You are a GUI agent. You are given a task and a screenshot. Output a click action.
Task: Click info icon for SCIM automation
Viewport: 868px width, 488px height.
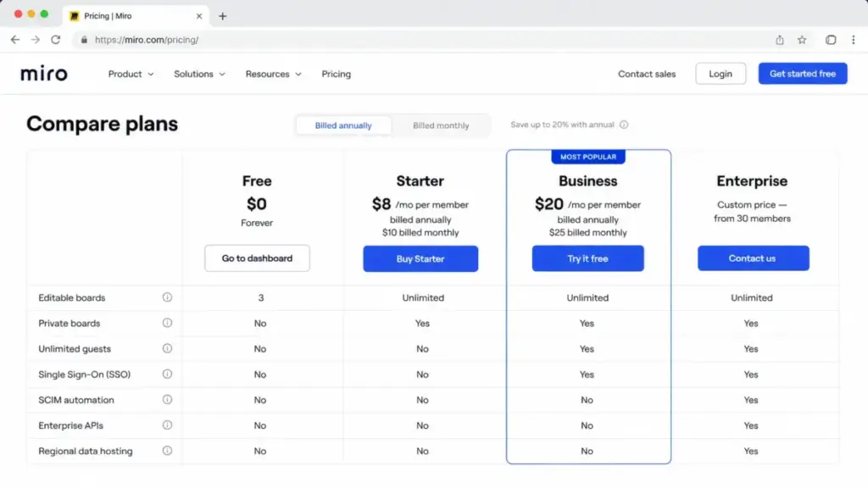coord(167,399)
